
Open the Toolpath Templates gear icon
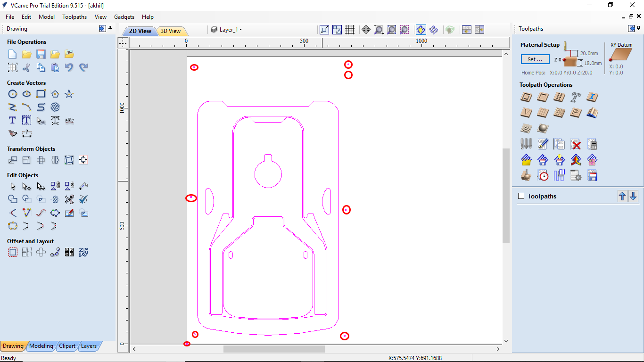click(x=576, y=175)
